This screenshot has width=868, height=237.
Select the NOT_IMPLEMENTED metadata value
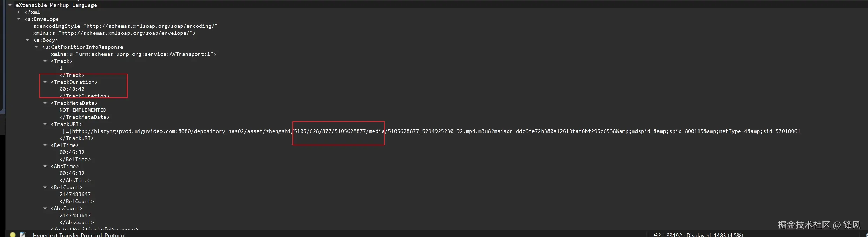click(x=83, y=110)
